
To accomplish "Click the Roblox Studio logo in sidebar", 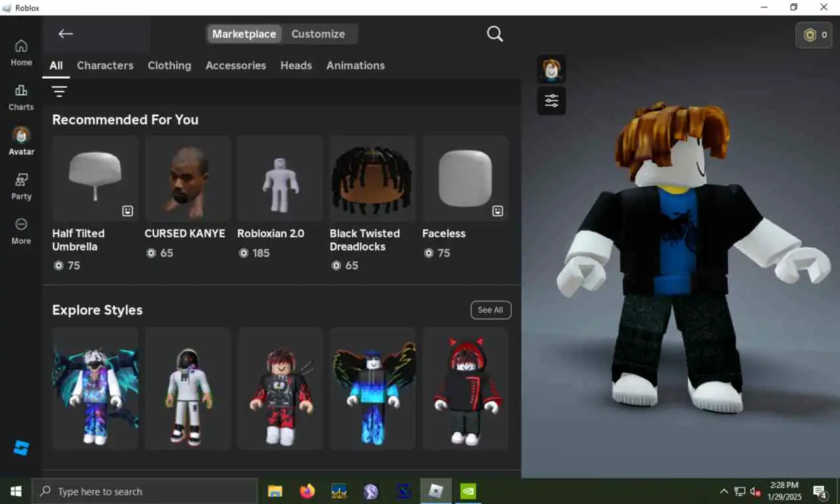I will tap(21, 448).
